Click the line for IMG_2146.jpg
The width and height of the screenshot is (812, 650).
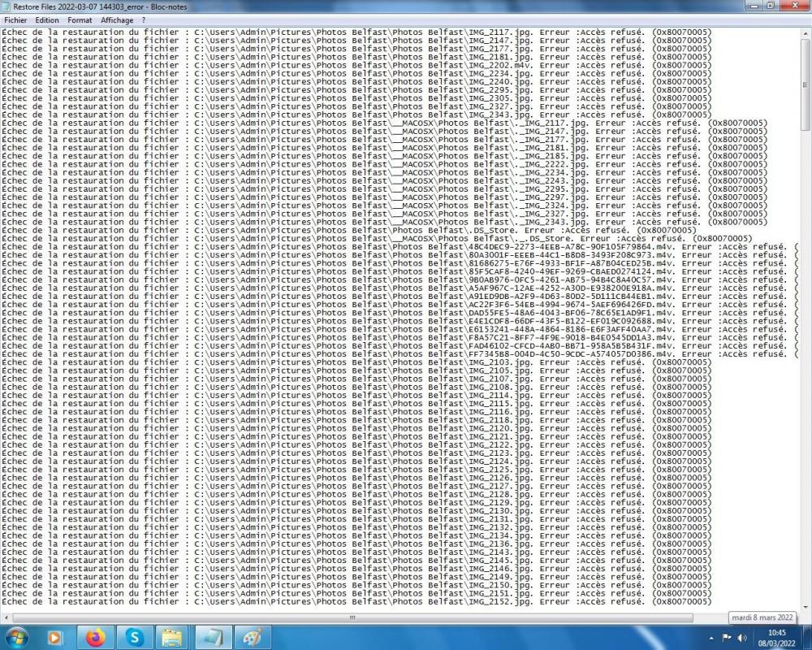(x=356, y=569)
